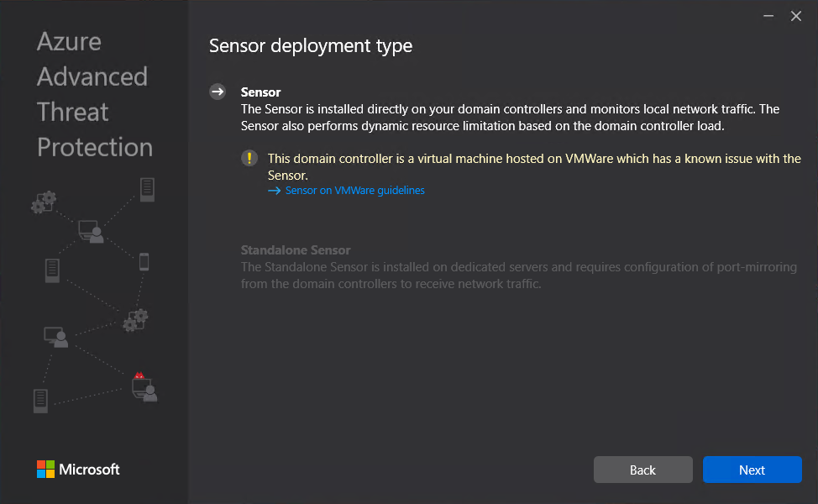Open the Sensor on VMWare guidelines link
The image size is (818, 504).
coord(354,191)
